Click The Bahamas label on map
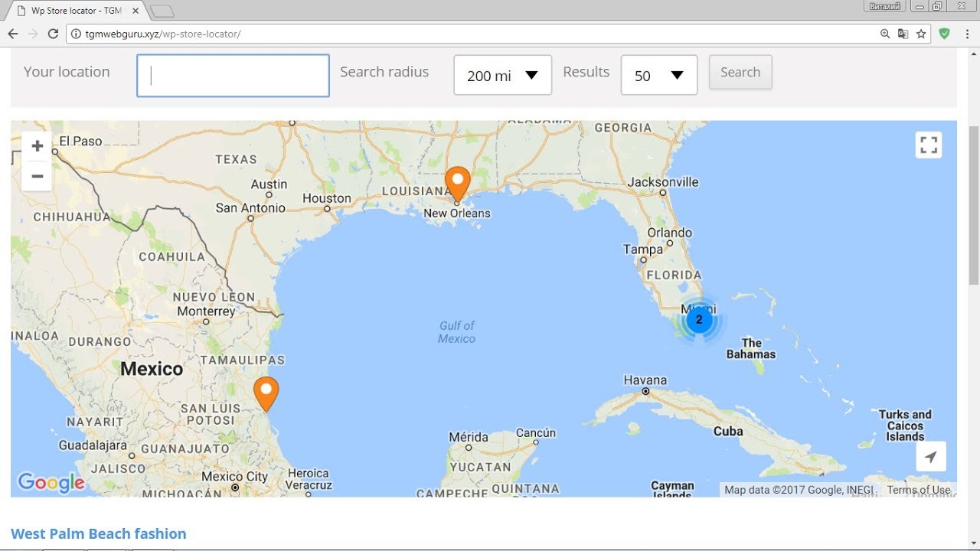980x551 pixels. (x=751, y=348)
